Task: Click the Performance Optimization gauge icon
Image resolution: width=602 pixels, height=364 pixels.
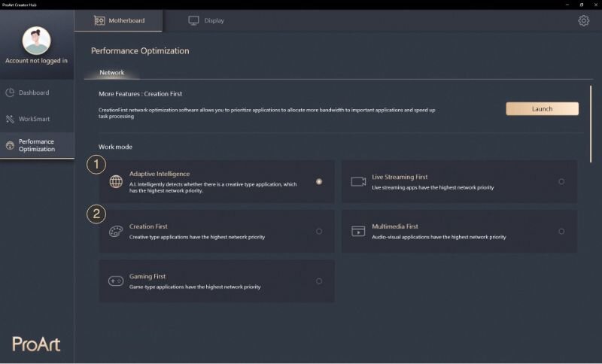Action: pyautogui.click(x=10, y=145)
